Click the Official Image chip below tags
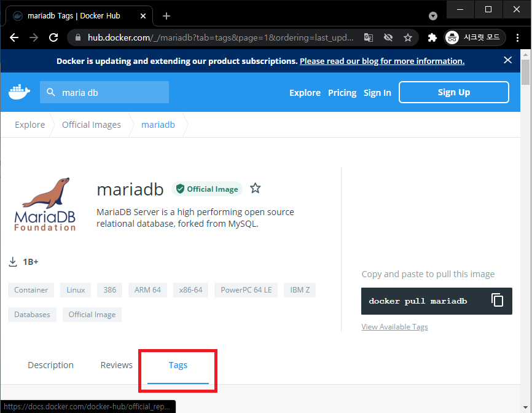The image size is (532, 413). click(x=92, y=315)
